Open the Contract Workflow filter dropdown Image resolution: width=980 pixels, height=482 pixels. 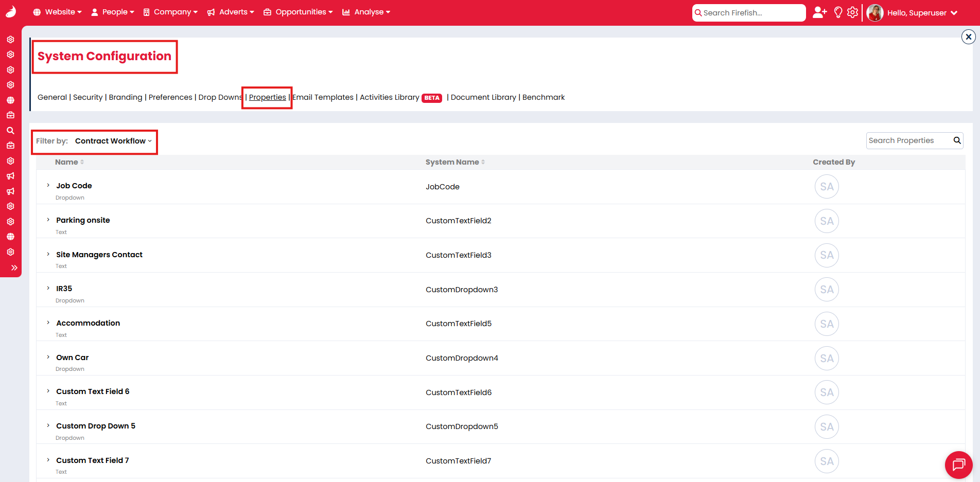[113, 140]
